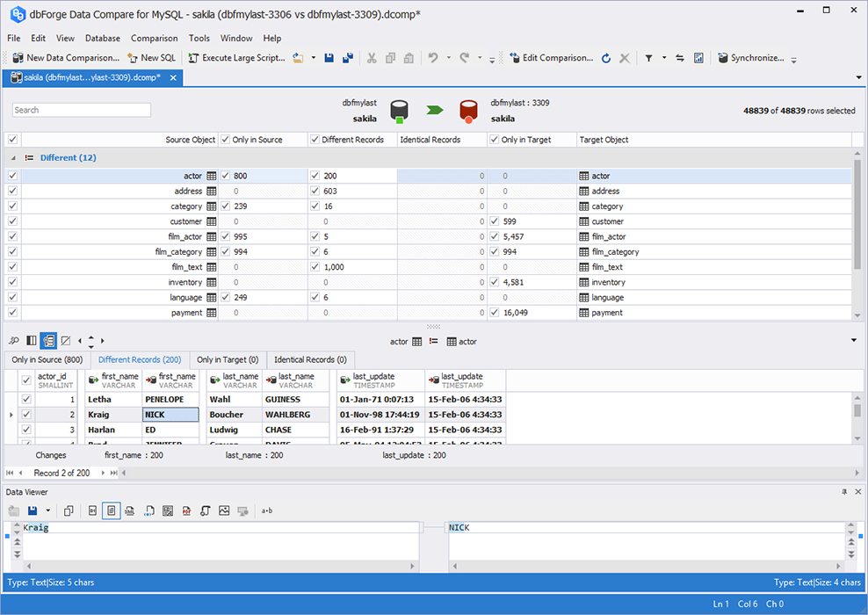868x615 pixels.
Task: Click the Pin icon of Data Viewer panel
Action: tap(844, 492)
